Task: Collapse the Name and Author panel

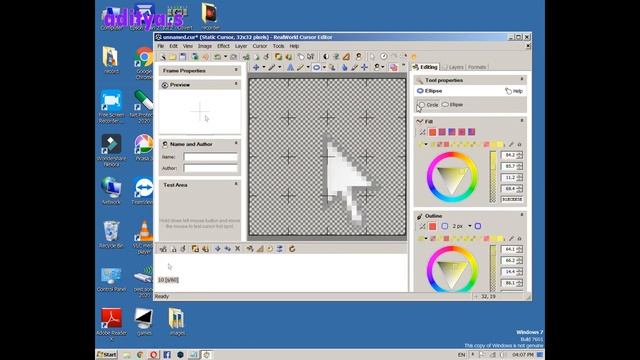Action: tap(236, 143)
